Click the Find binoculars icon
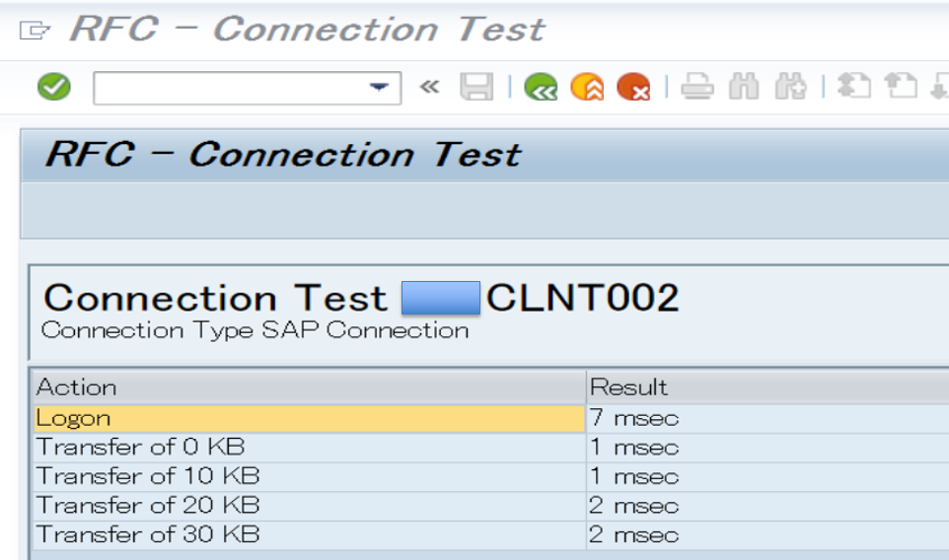The height and width of the screenshot is (560, 949). point(744,87)
